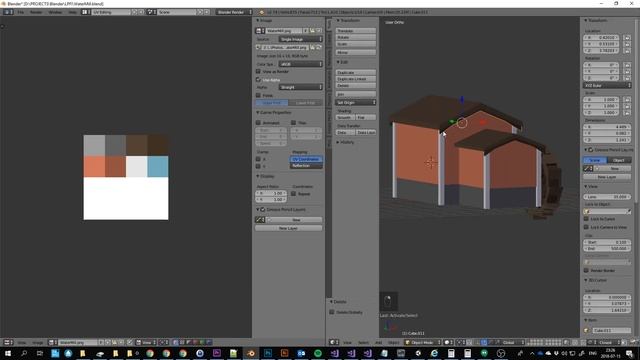Open the Render menu
Viewport: 640px width, 360px height.
[36, 12]
